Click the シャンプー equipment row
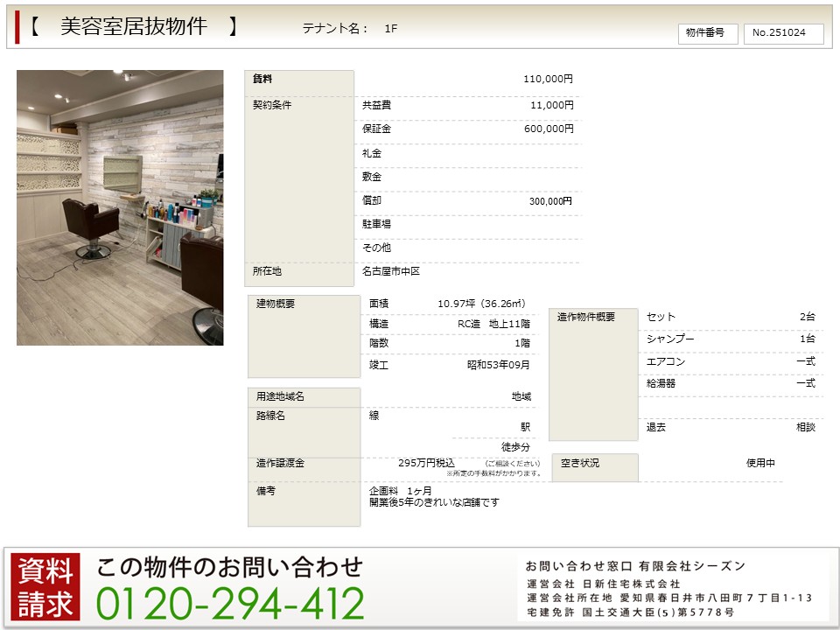Viewport: 840px width, 630px height. click(x=670, y=339)
